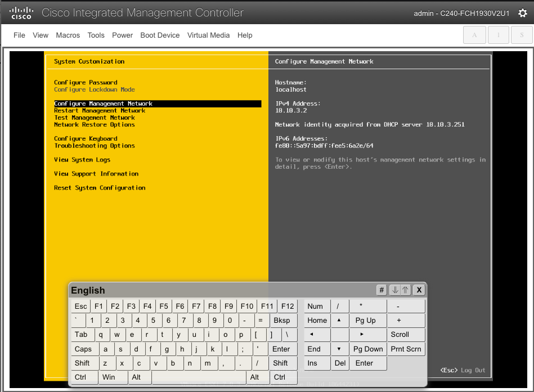The image size is (534, 392).
Task: Click the up arrow key on the numpad
Action: coord(339,320)
